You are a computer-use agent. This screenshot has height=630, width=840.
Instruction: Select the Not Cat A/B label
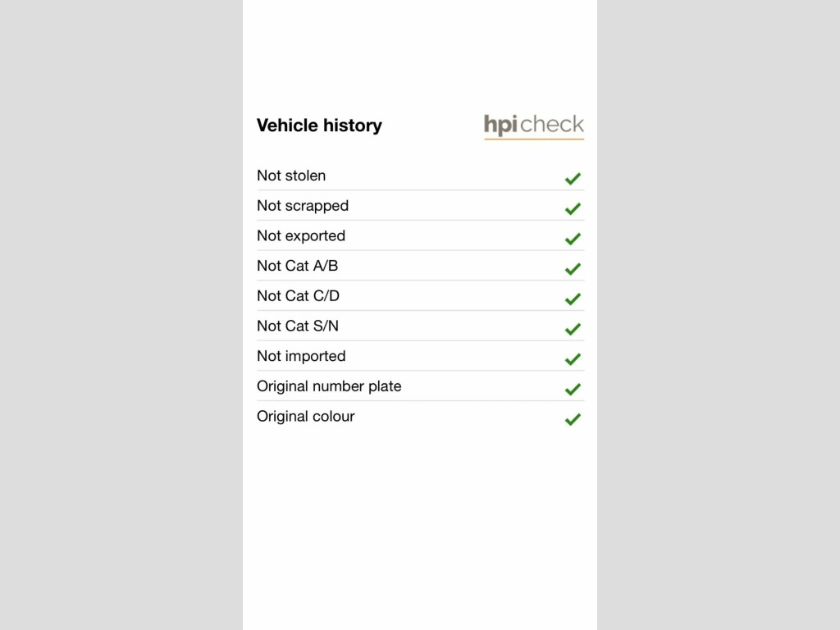(297, 266)
